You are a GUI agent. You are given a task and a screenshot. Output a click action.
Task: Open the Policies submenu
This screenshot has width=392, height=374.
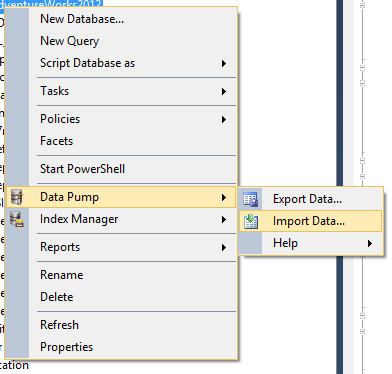(121, 119)
